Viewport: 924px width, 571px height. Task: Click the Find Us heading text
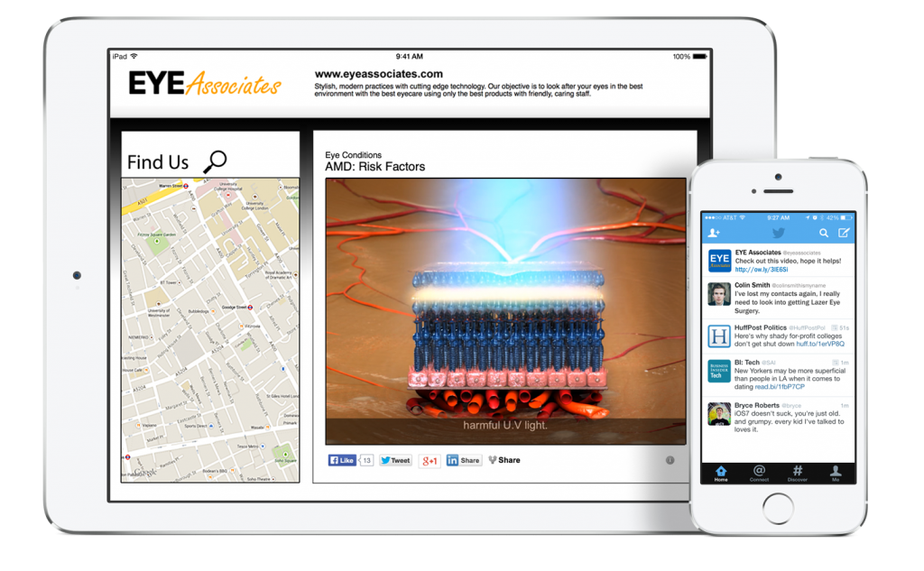point(158,162)
